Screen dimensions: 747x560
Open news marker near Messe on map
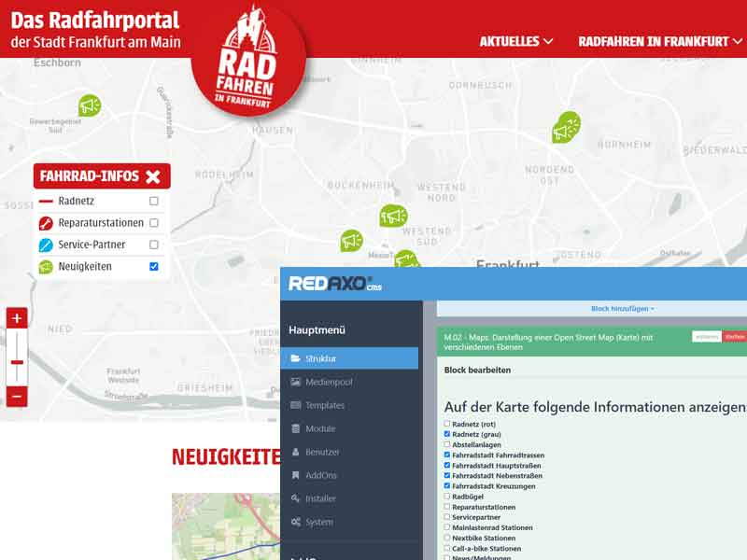[x=406, y=259]
